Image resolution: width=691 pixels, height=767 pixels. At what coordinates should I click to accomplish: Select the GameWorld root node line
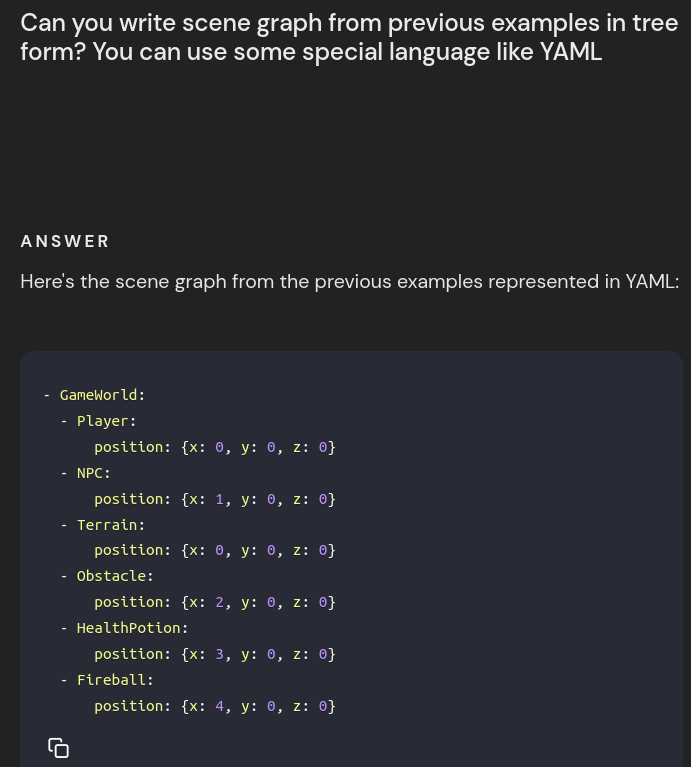point(94,395)
